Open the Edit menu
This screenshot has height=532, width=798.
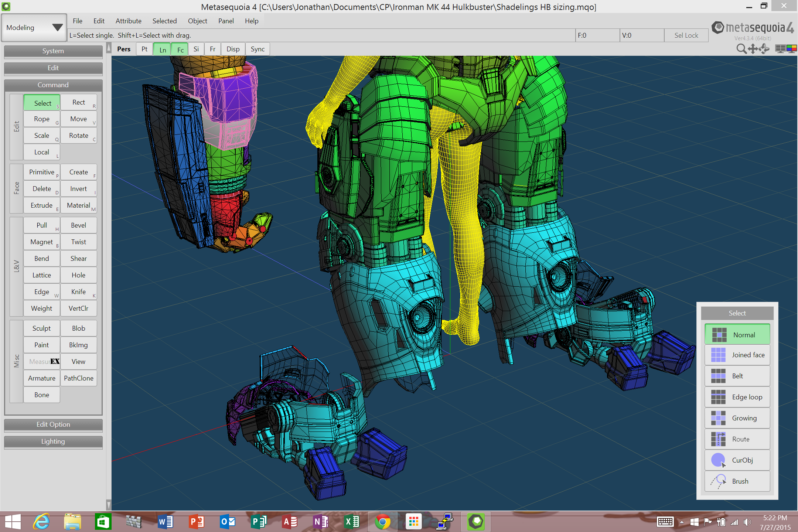[99, 21]
